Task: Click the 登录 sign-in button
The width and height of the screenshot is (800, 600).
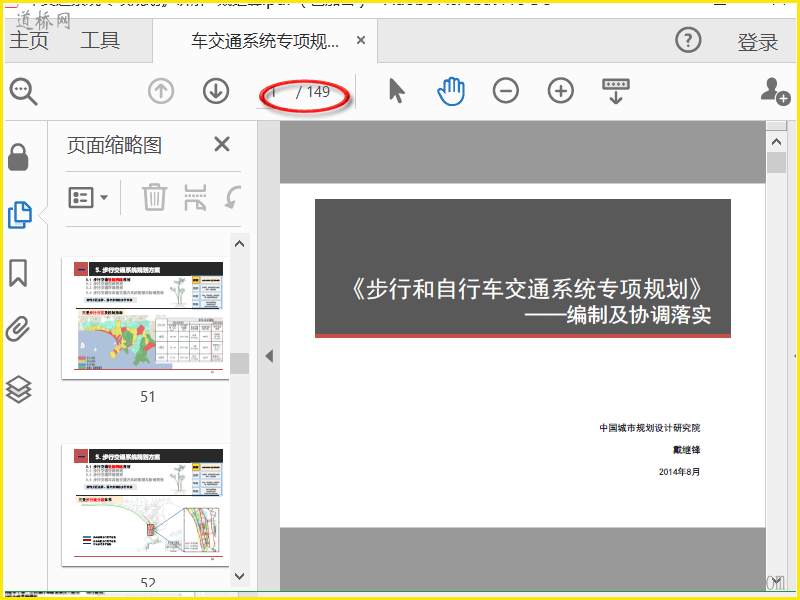Action: [x=758, y=42]
